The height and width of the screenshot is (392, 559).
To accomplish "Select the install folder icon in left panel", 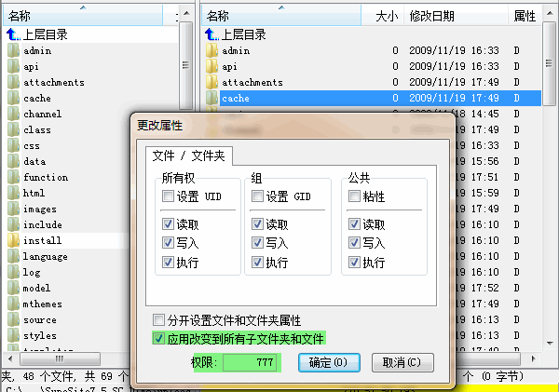I will [x=13, y=240].
